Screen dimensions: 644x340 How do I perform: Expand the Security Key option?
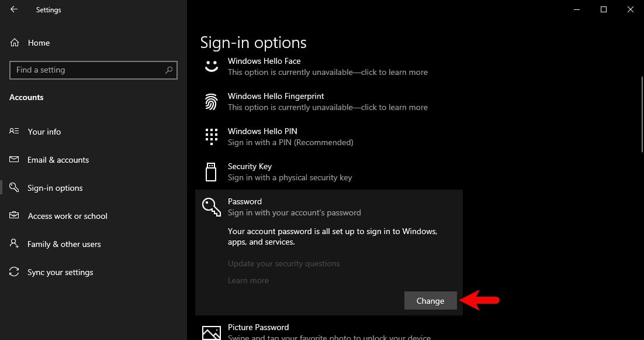coord(329,172)
